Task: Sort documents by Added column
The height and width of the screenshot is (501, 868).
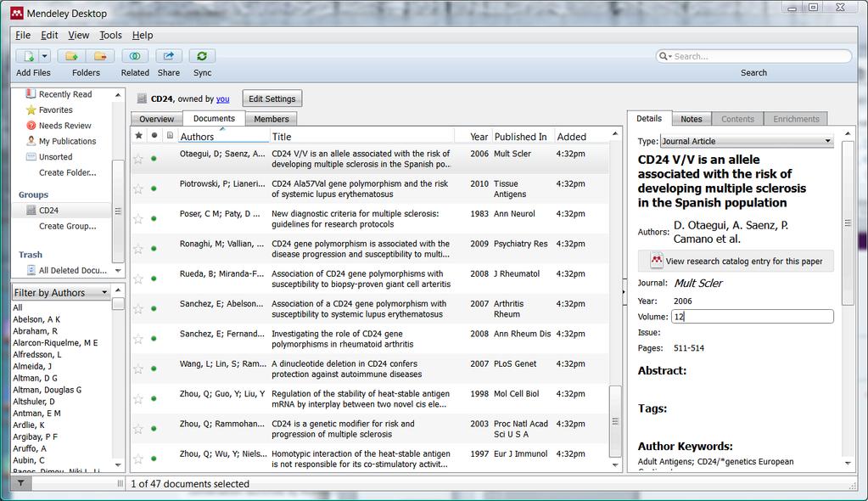Action: (581, 137)
